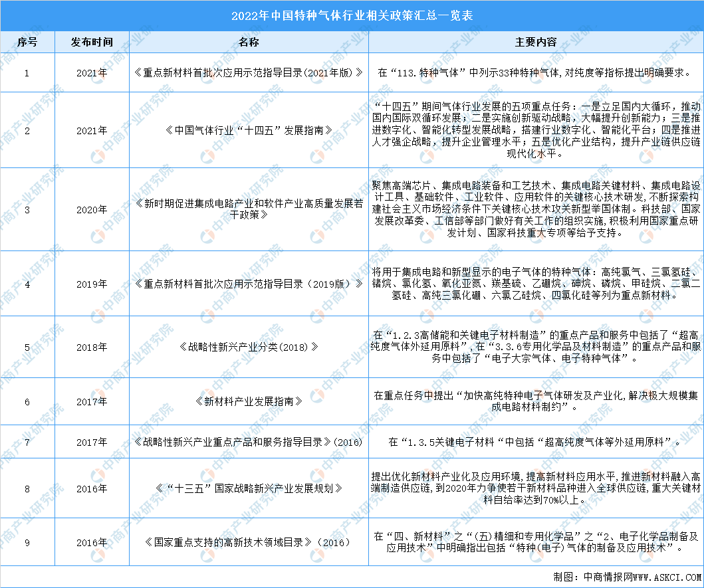Click the "序号" column header
This screenshot has height=588, width=704.
tap(27, 42)
